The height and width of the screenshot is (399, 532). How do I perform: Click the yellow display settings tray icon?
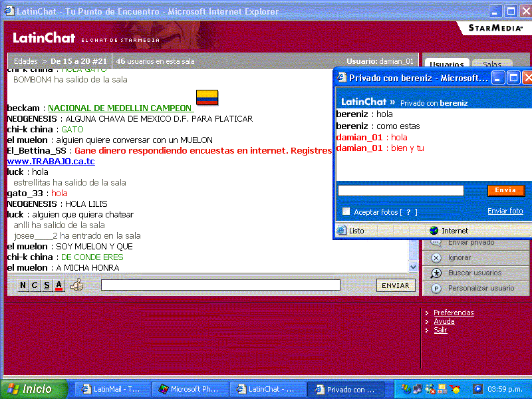click(x=442, y=389)
